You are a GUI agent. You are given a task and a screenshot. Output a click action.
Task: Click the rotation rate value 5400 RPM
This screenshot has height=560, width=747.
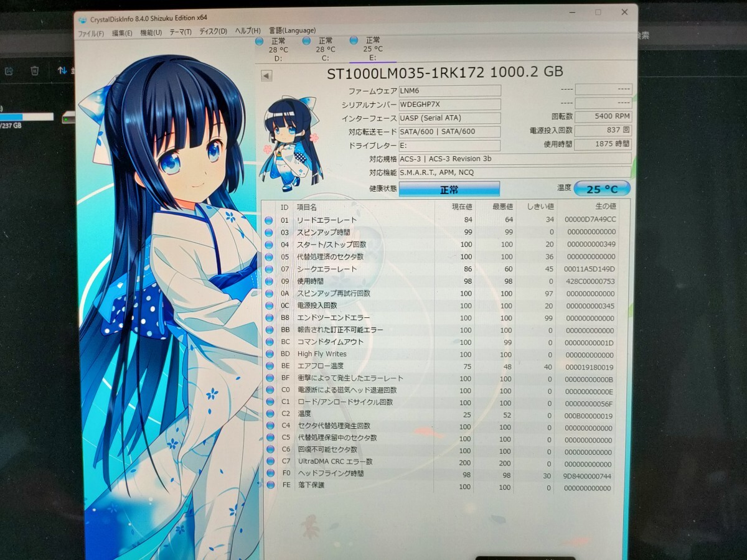tap(603, 116)
